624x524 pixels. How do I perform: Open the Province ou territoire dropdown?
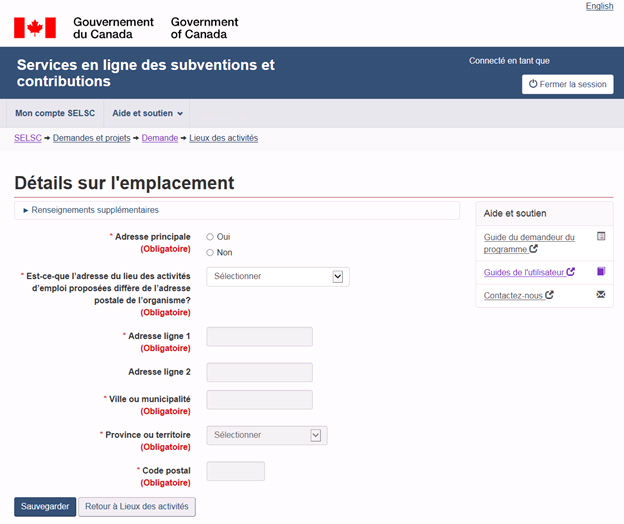266,435
